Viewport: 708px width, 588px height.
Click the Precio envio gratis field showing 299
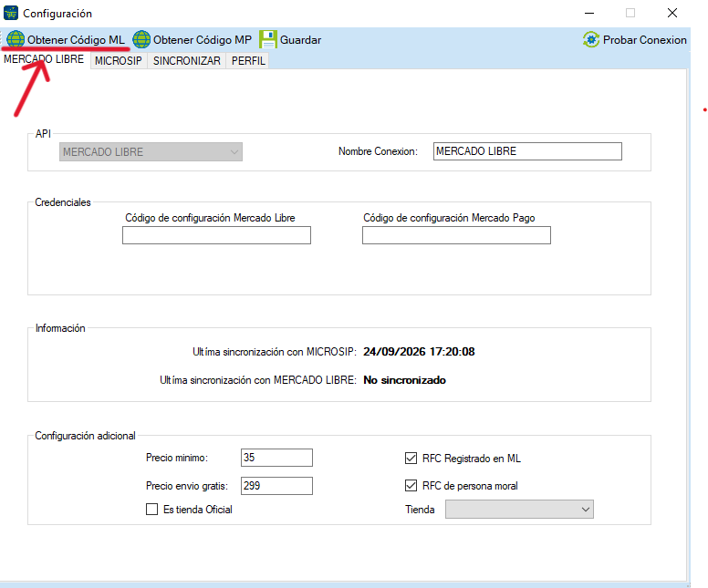(276, 486)
